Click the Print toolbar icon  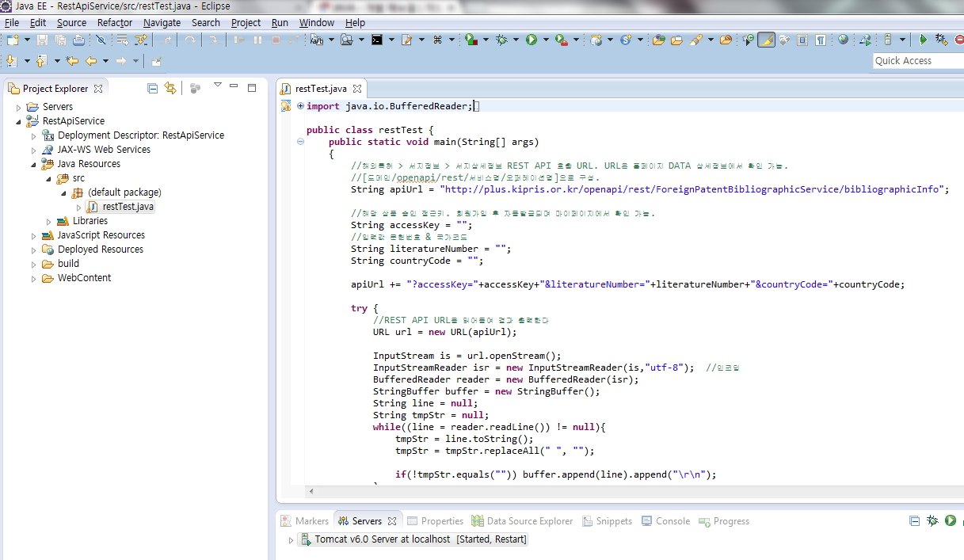(x=79, y=40)
